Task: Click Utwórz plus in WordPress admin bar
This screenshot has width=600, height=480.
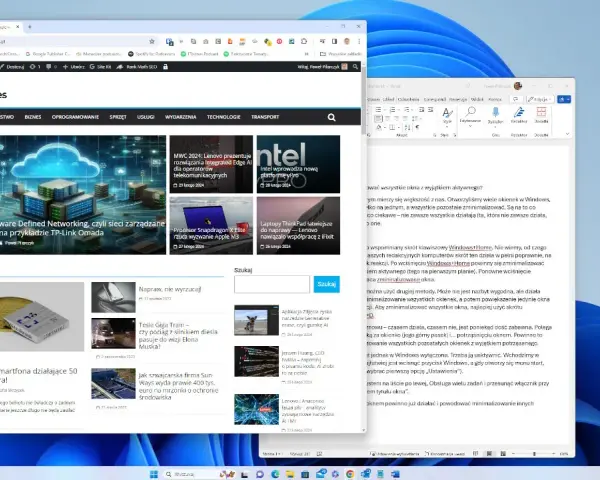Action: (x=73, y=67)
